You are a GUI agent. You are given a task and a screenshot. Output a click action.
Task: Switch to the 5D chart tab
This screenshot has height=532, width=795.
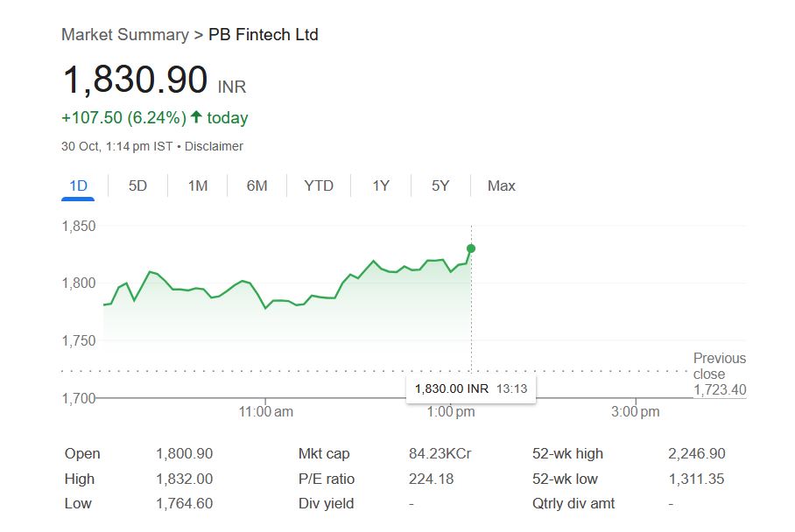point(137,185)
